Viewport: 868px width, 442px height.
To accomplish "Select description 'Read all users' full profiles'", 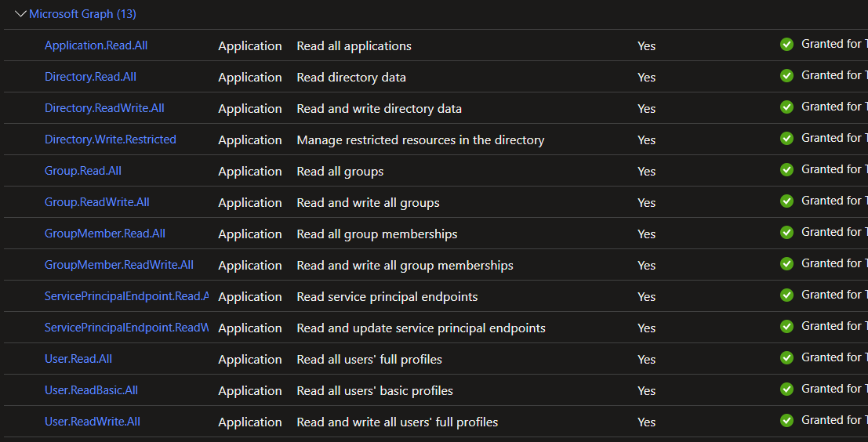I will pyautogui.click(x=369, y=360).
